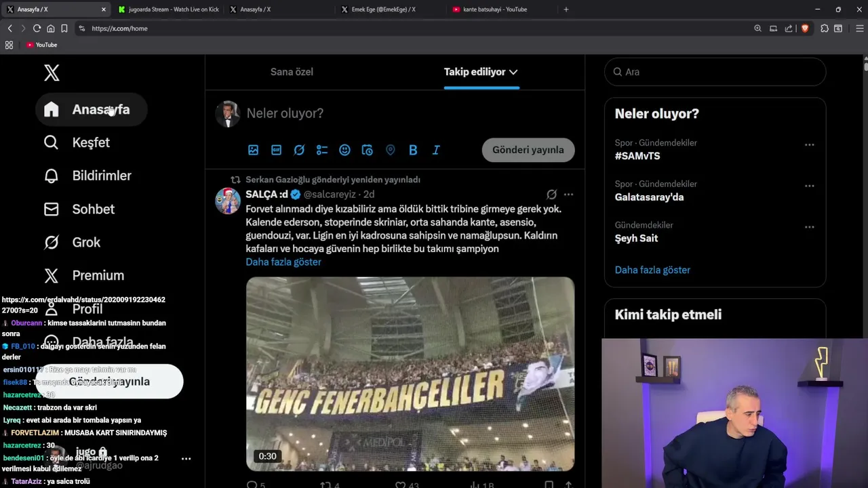Open more options for #SAMvTS trend
This screenshot has height=488, width=868.
(809, 144)
